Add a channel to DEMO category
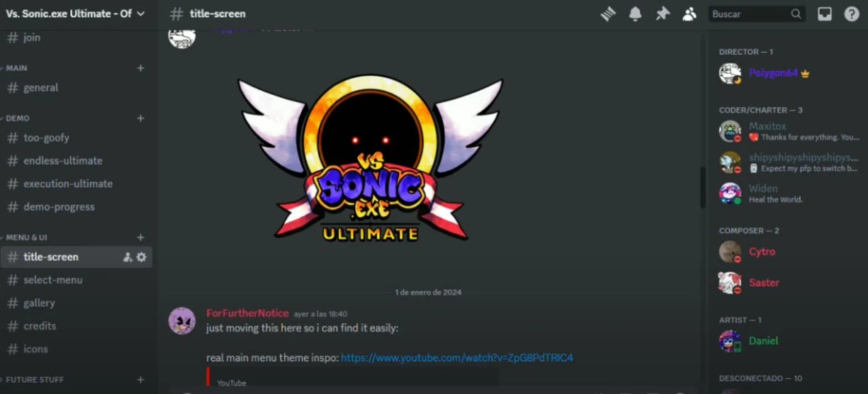Image resolution: width=868 pixels, height=394 pixels. pyautogui.click(x=140, y=118)
